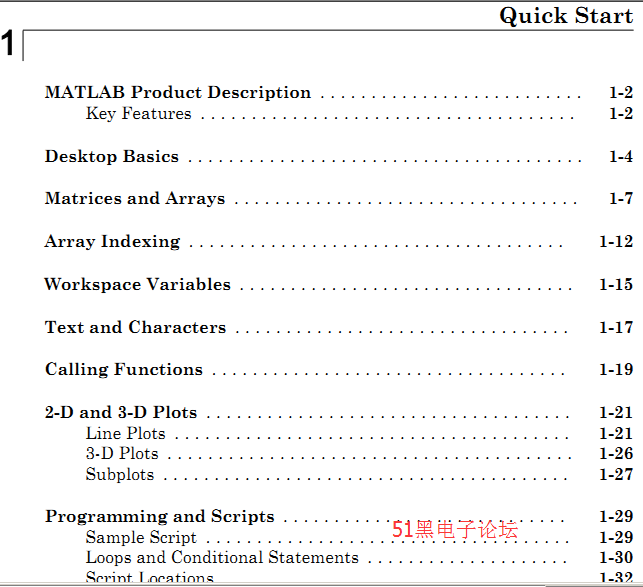Go to the Desktop Basics section
Image resolution: width=643 pixels, height=587 pixels.
(112, 157)
